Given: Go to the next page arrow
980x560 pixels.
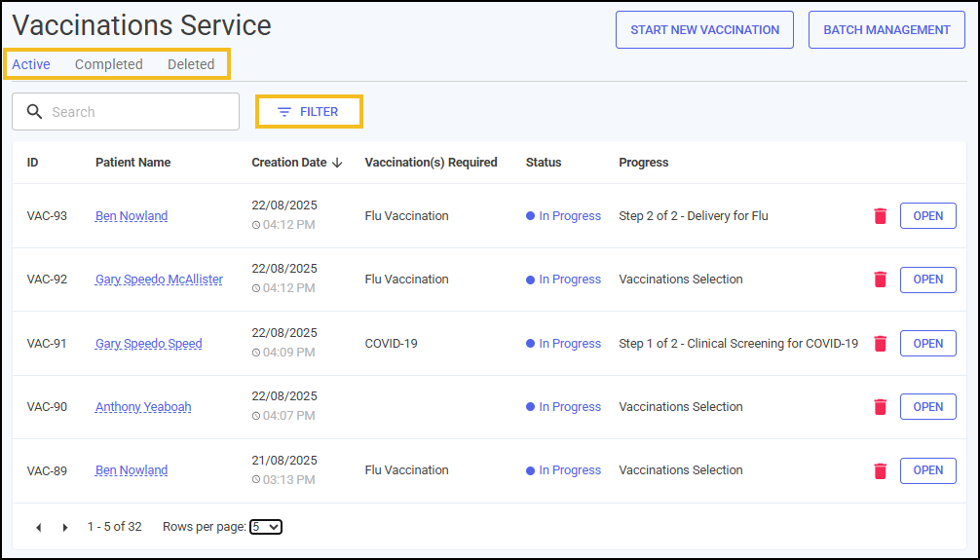Looking at the screenshot, I should coord(65,528).
